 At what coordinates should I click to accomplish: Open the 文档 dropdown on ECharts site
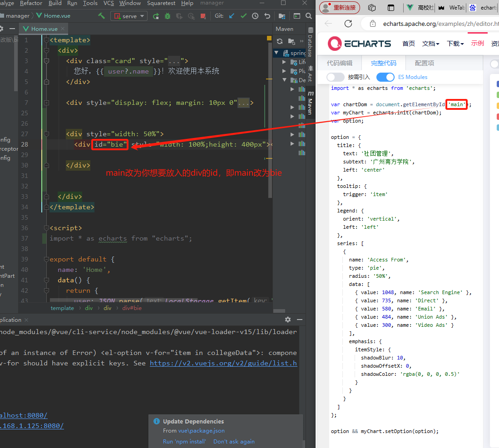(x=430, y=44)
